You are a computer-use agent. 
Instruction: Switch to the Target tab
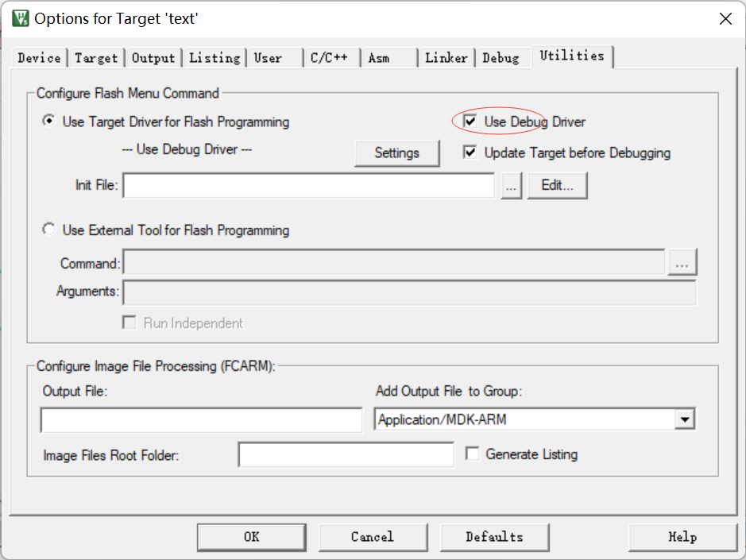tap(95, 58)
